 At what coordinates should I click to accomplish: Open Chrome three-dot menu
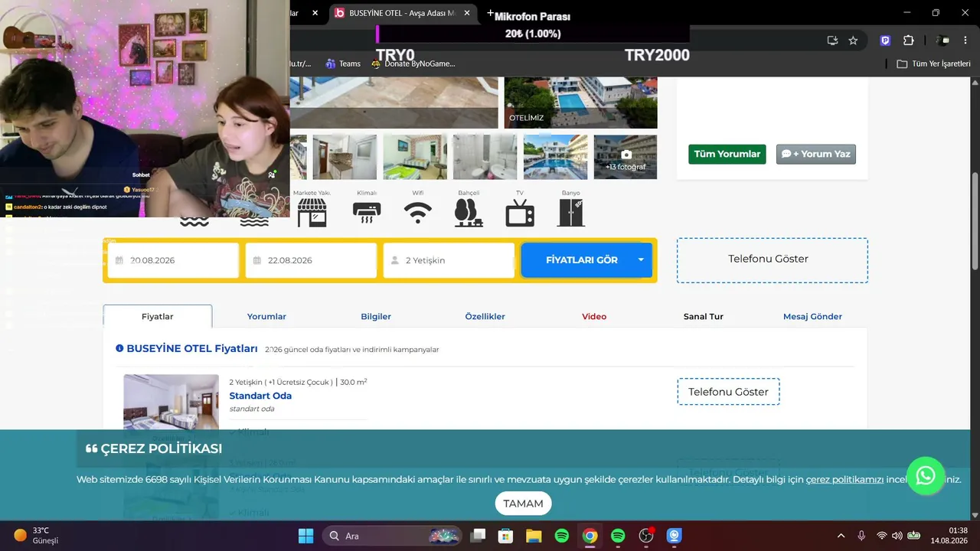point(965,41)
